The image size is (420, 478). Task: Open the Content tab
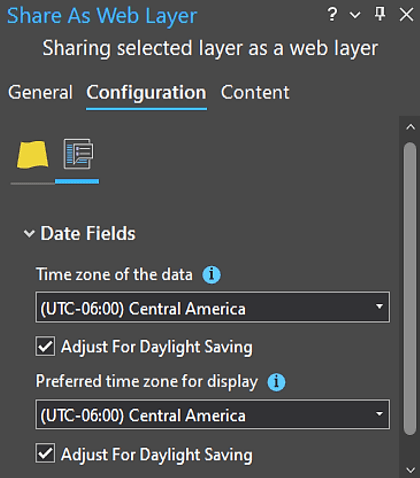tap(255, 92)
